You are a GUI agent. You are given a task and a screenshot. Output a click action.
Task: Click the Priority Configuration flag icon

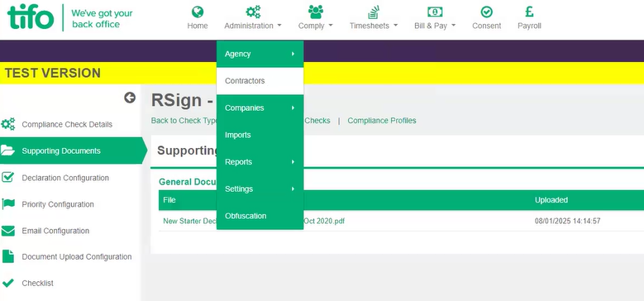click(8, 204)
